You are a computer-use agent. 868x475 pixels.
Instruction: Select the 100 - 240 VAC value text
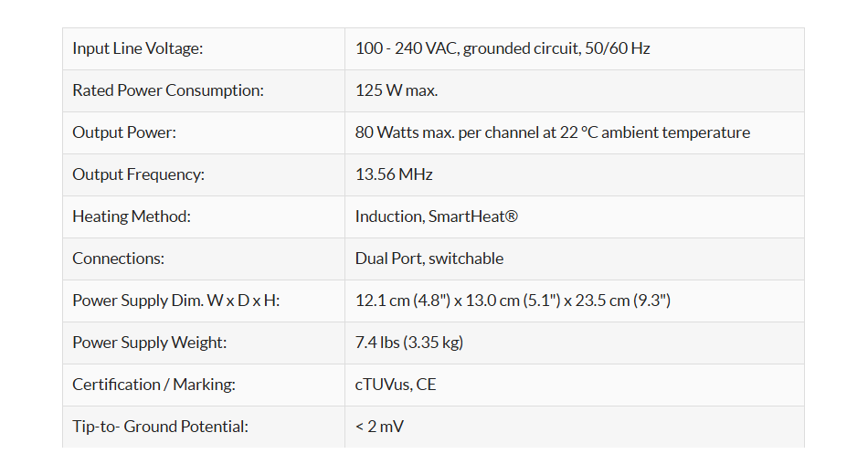tap(502, 48)
